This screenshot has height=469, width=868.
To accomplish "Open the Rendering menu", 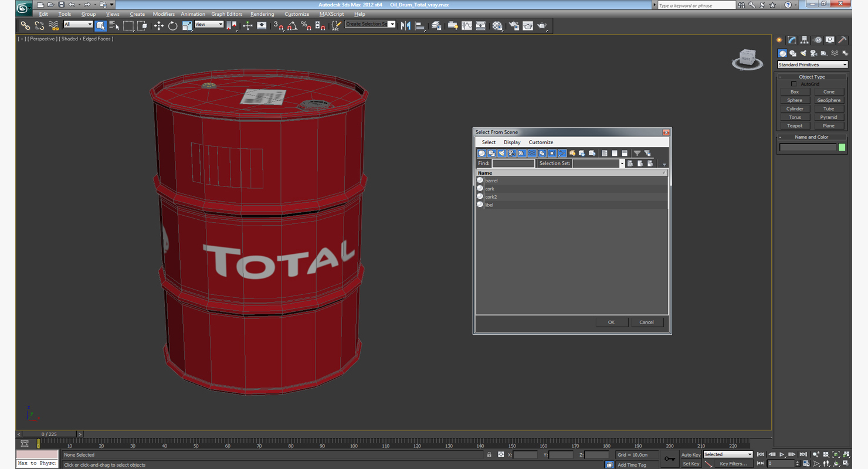I will click(262, 14).
